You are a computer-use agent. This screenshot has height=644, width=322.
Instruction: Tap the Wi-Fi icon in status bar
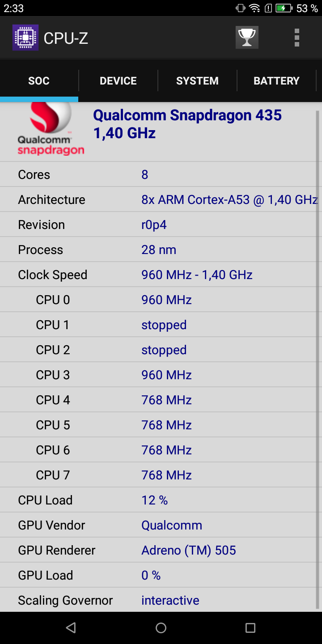point(254,8)
